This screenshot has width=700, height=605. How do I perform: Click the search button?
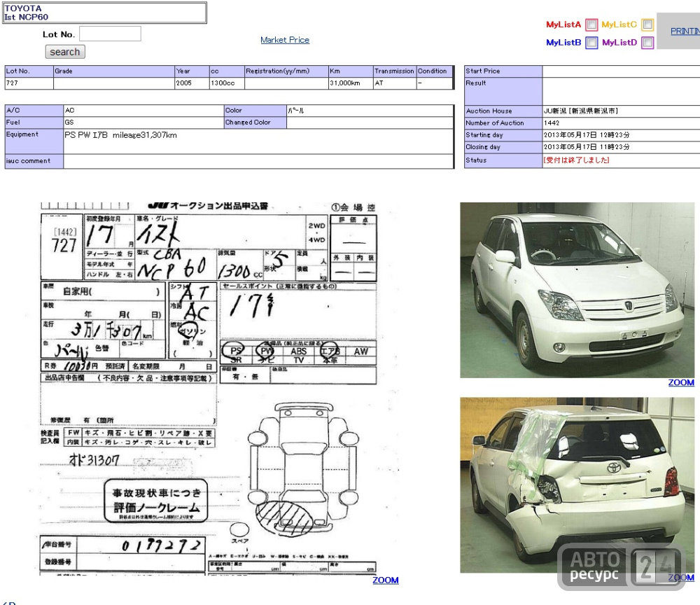[65, 52]
